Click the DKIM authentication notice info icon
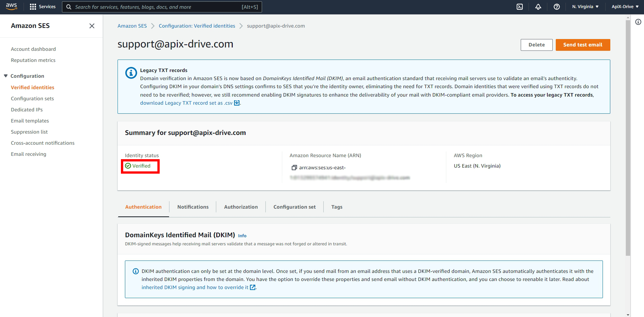The height and width of the screenshot is (317, 644). tap(136, 271)
